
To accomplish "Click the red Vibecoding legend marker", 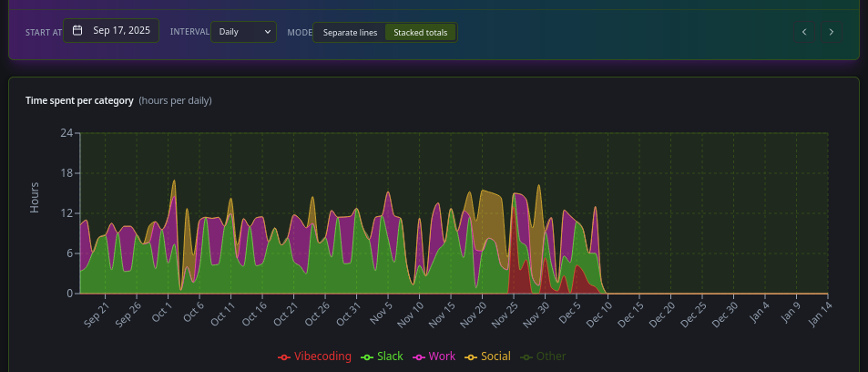I will [x=284, y=356].
